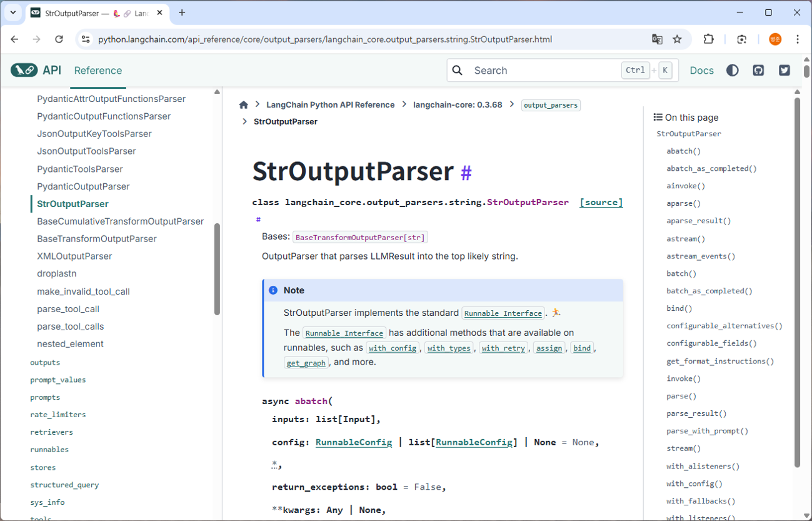Open the Twitter icon link
Viewport: 812px width, 521px height.
click(x=784, y=70)
